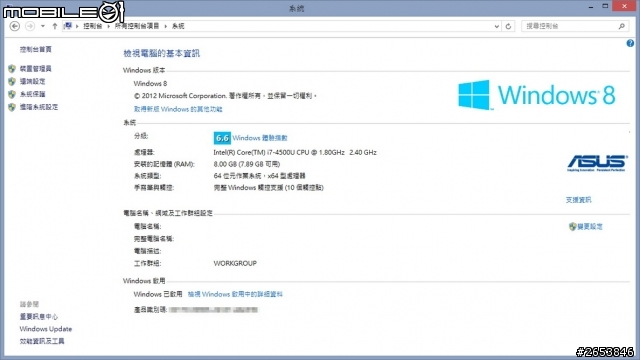The image size is (640, 360).
Task: Open 效能資訊及工具 link
Action: [42, 341]
